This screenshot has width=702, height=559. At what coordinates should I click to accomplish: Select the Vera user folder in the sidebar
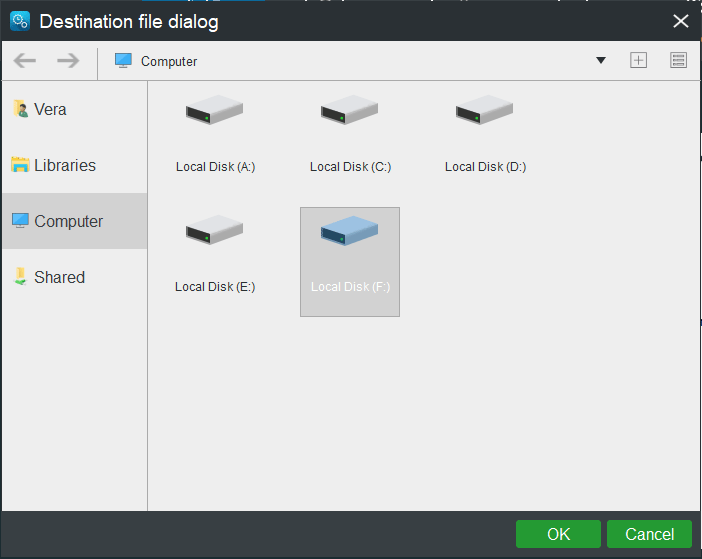(x=74, y=109)
